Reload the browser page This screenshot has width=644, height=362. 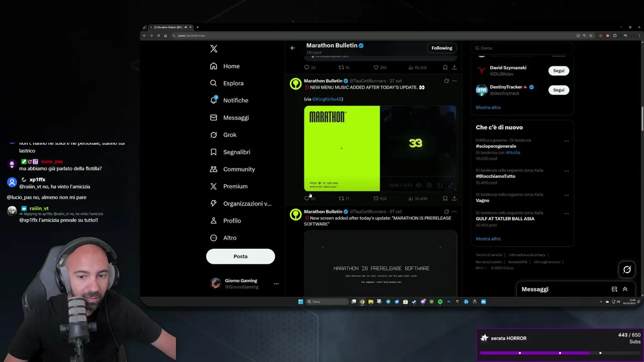[x=158, y=36]
